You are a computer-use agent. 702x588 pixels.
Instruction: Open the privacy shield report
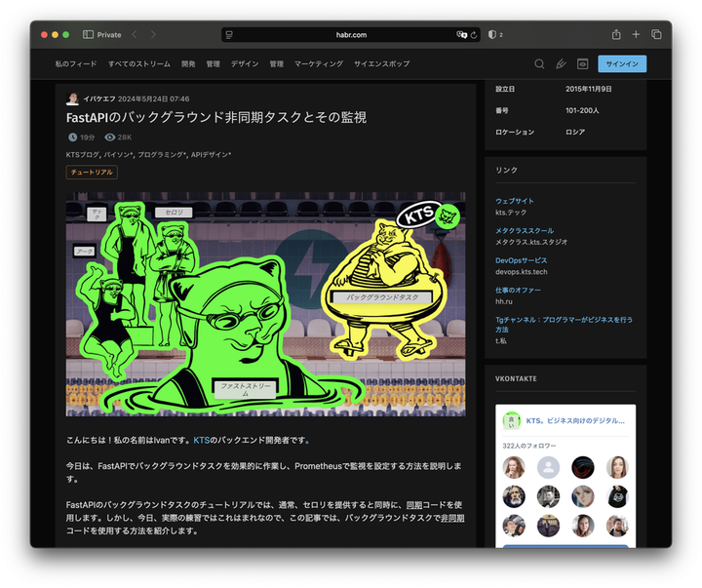pos(492,34)
